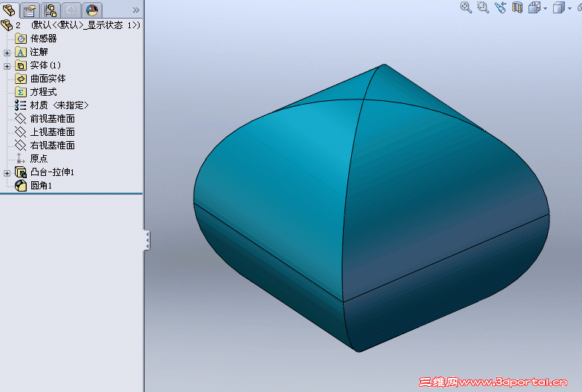
Task: Select the 凸台-拉伸1 feature label
Action: pyautogui.click(x=52, y=172)
